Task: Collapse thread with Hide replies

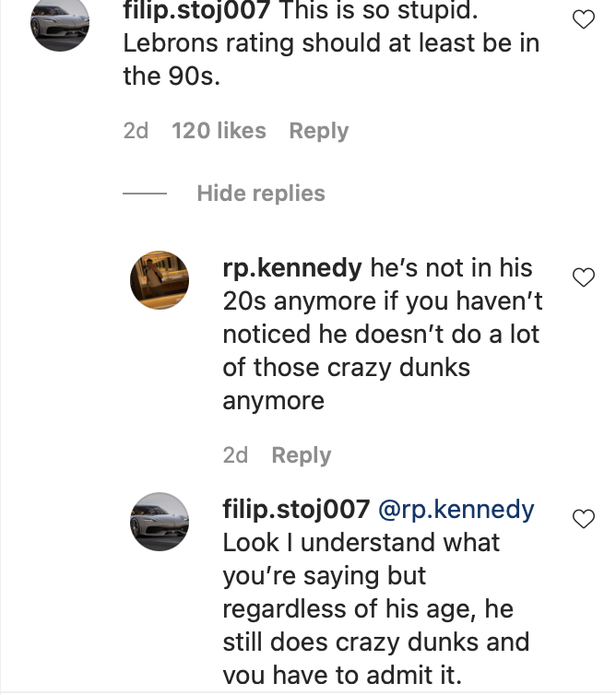Action: [261, 194]
